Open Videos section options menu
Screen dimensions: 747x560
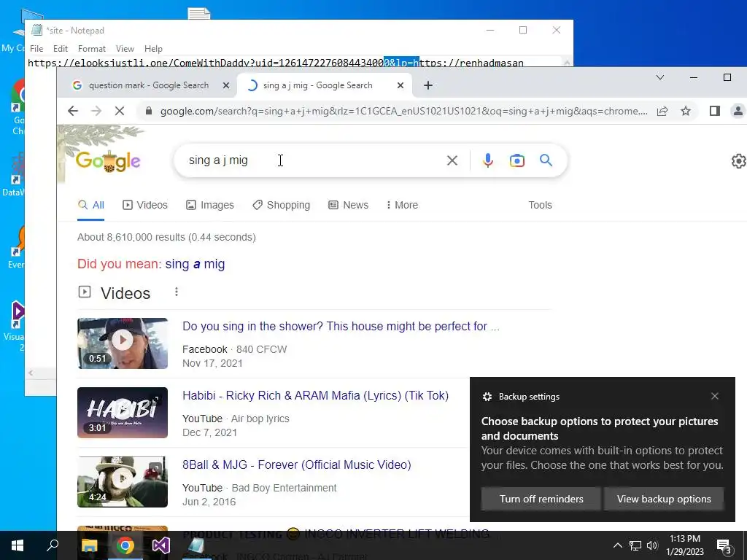click(x=177, y=292)
